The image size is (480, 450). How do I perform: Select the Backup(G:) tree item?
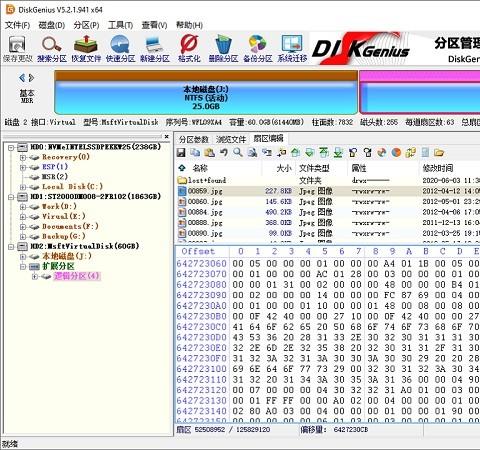coord(64,237)
